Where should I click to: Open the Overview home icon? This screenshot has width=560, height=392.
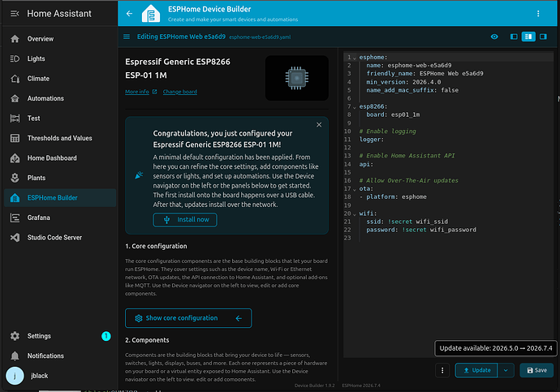pos(15,39)
